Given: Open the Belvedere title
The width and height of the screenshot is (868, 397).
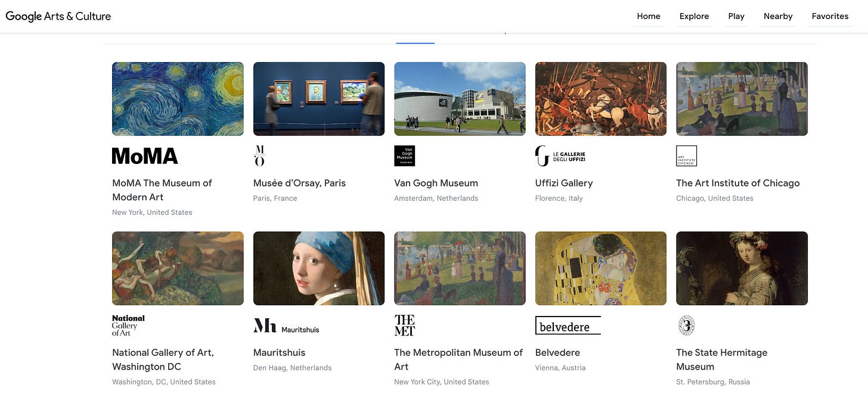Looking at the screenshot, I should 557,352.
